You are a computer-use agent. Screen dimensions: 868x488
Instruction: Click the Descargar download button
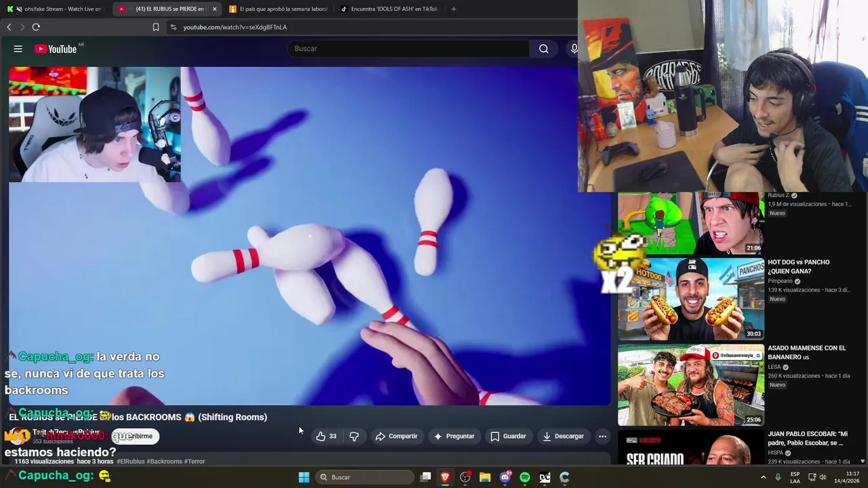pos(564,436)
